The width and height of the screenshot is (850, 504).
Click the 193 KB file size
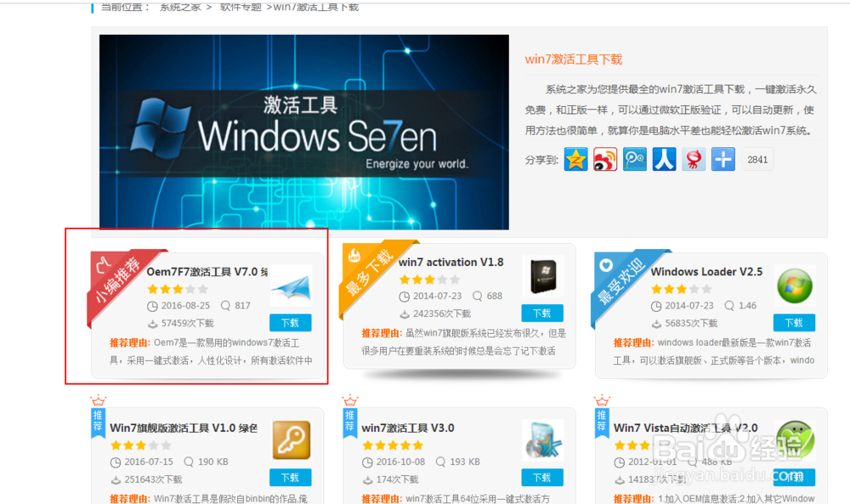click(x=465, y=462)
